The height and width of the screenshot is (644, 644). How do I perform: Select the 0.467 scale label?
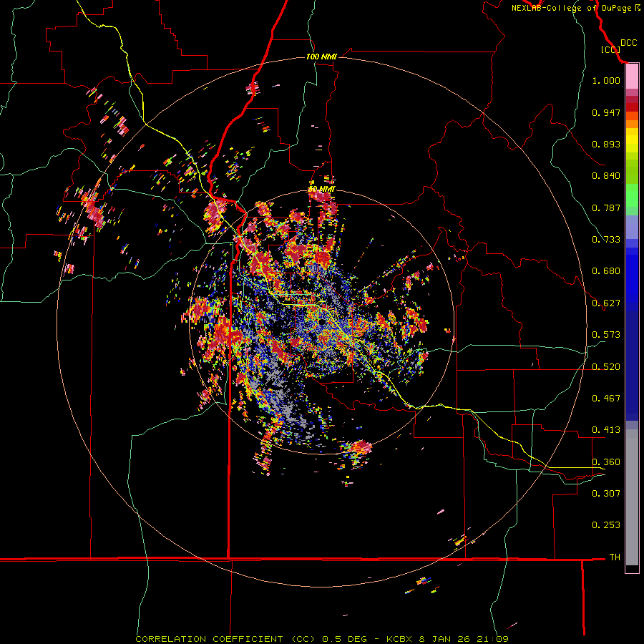pyautogui.click(x=606, y=399)
